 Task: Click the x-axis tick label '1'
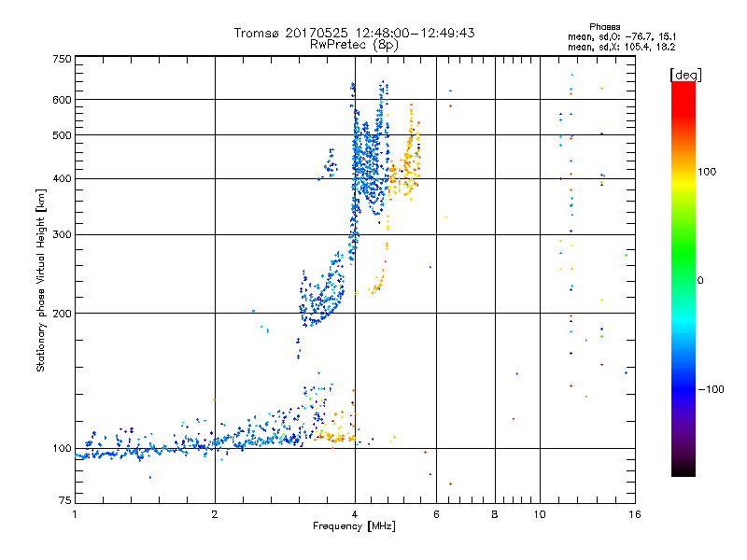pyautogui.click(x=75, y=514)
